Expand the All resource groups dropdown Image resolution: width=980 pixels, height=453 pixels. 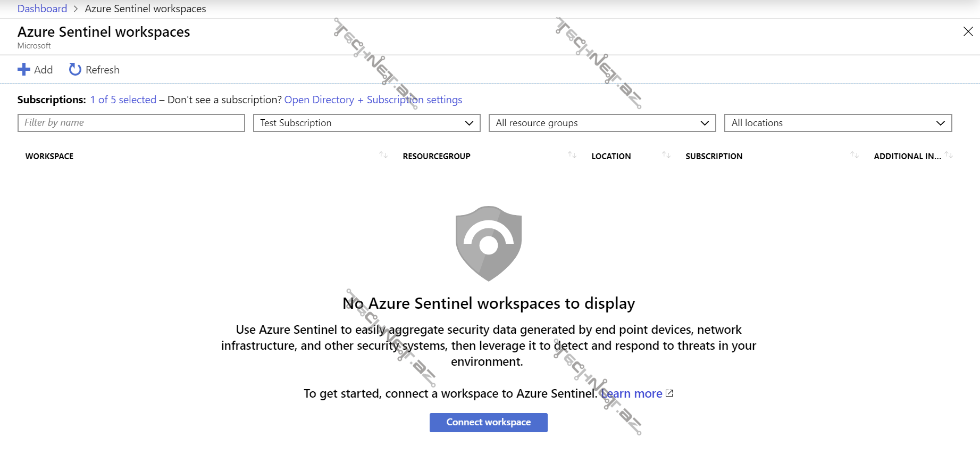[x=602, y=123]
